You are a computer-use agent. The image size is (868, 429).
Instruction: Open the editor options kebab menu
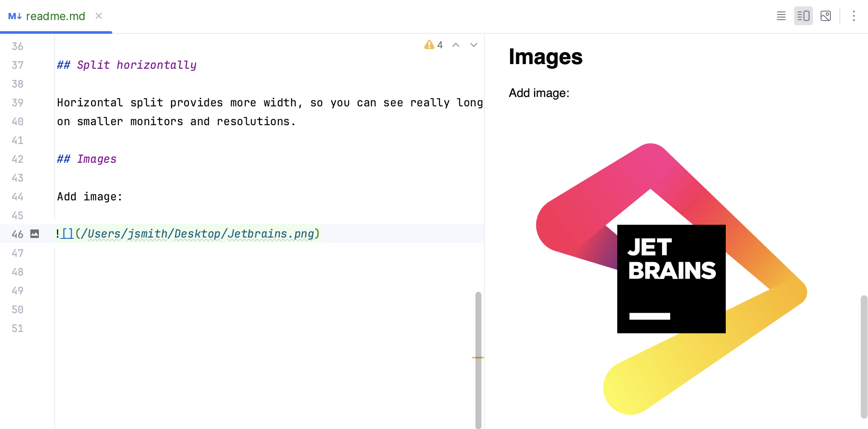[x=853, y=16]
